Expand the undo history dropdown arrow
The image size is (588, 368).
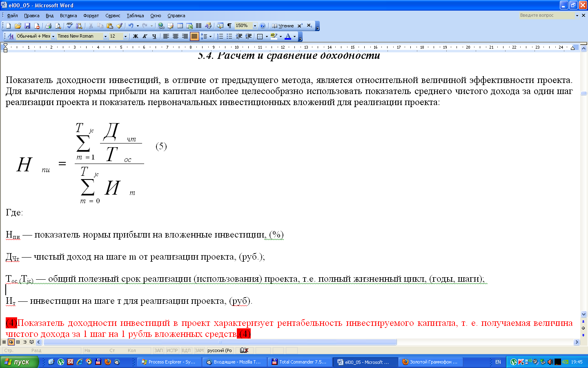(138, 26)
